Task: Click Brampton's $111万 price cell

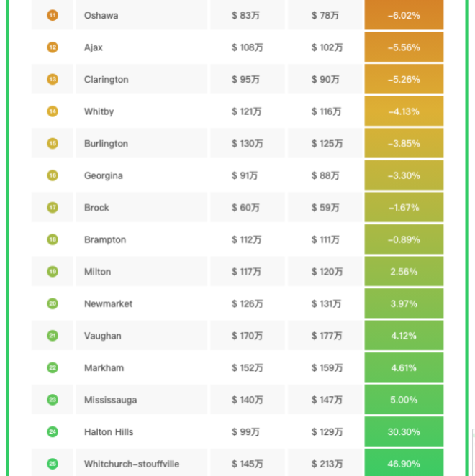Action: [x=327, y=240]
